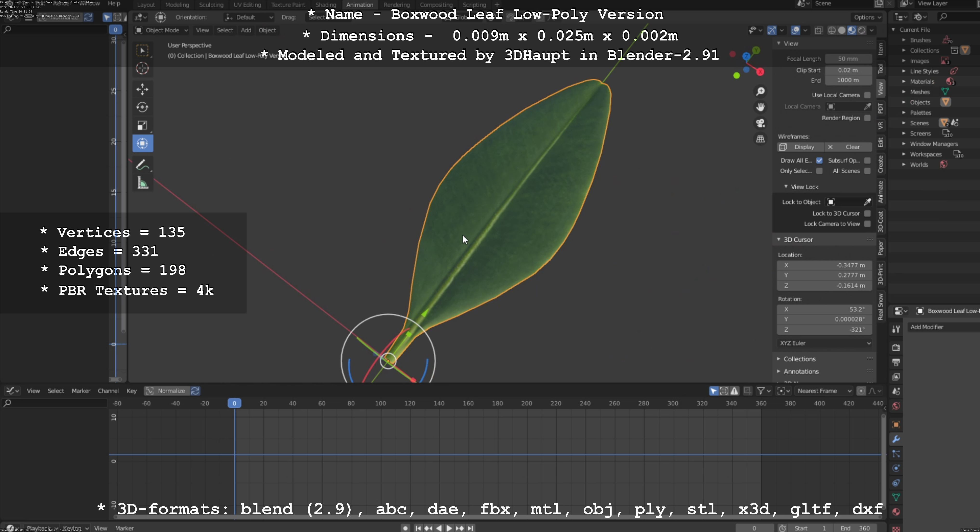
Task: Select the Rotate tool
Action: point(142,107)
